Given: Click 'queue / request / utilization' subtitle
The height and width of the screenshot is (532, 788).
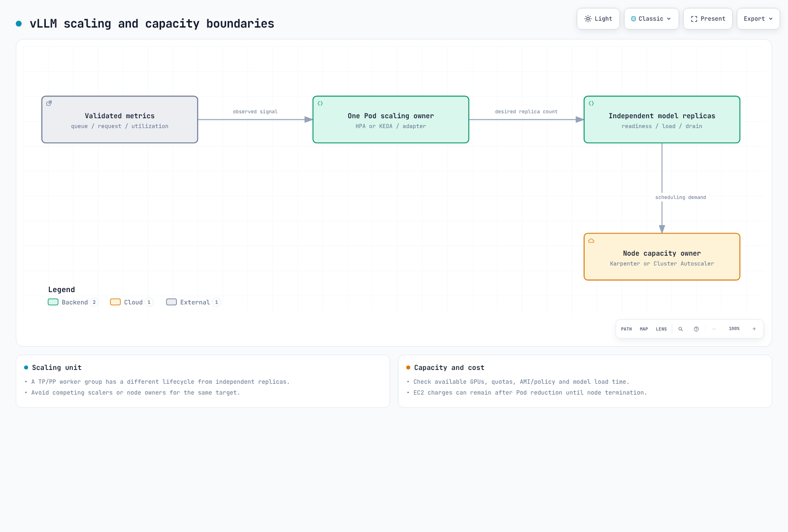Looking at the screenshot, I should [x=120, y=127].
